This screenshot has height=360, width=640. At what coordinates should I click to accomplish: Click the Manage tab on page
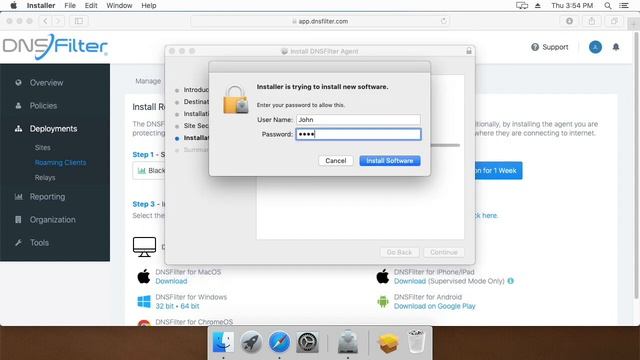coord(148,81)
